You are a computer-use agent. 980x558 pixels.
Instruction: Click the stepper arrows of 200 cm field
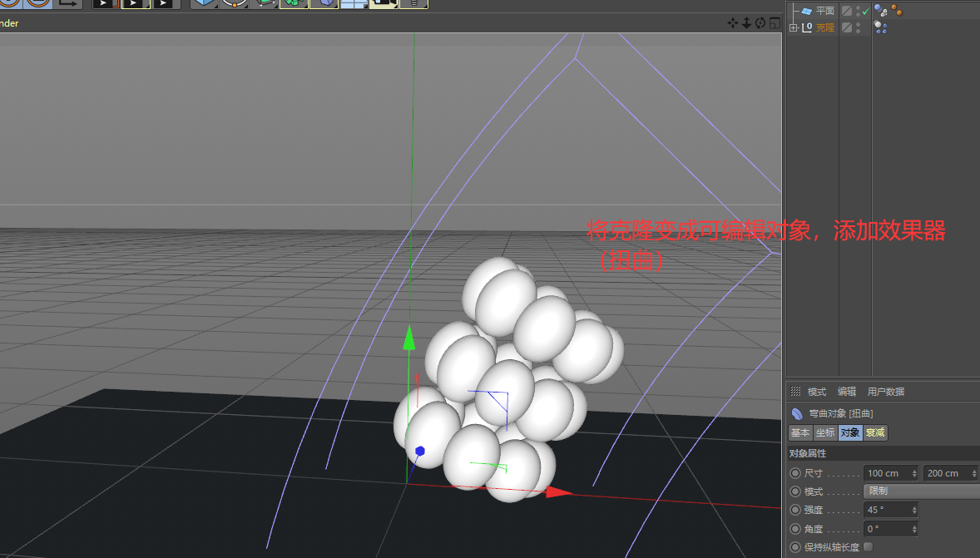[973, 473]
